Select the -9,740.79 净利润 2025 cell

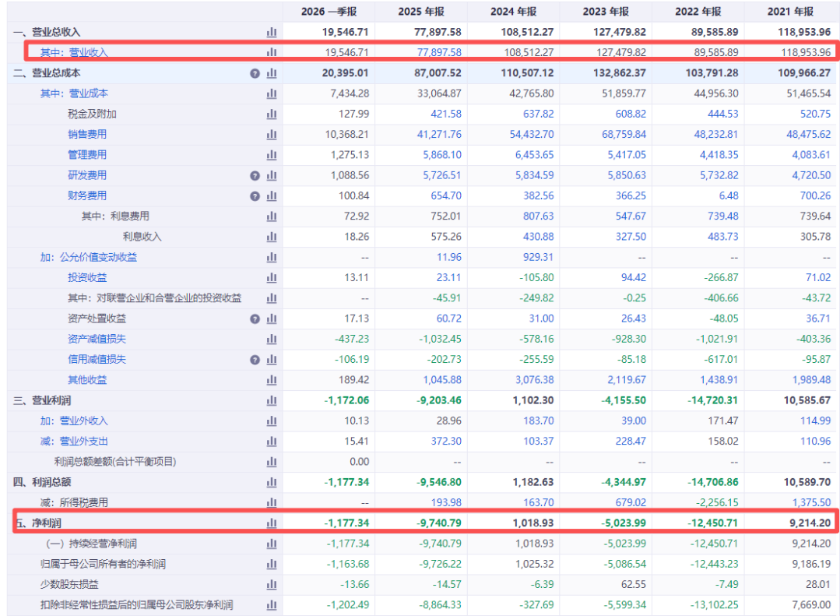point(439,523)
